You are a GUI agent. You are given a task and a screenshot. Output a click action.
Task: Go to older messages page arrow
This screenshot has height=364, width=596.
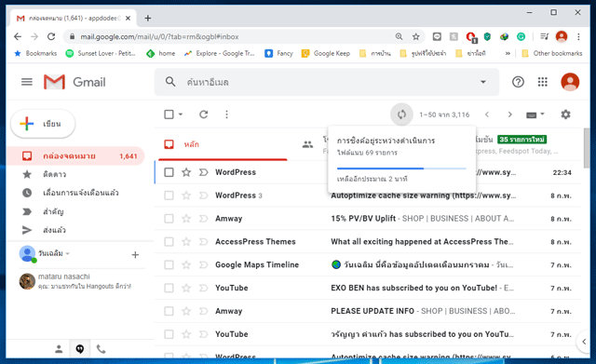pos(509,115)
